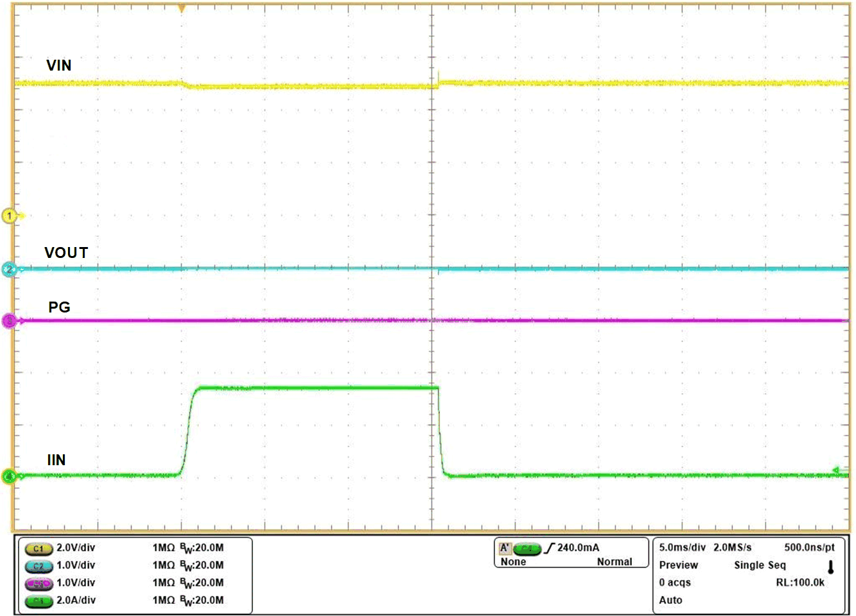The width and height of the screenshot is (856, 616).
Task: Click the Preview acquisition status
Action: click(678, 565)
